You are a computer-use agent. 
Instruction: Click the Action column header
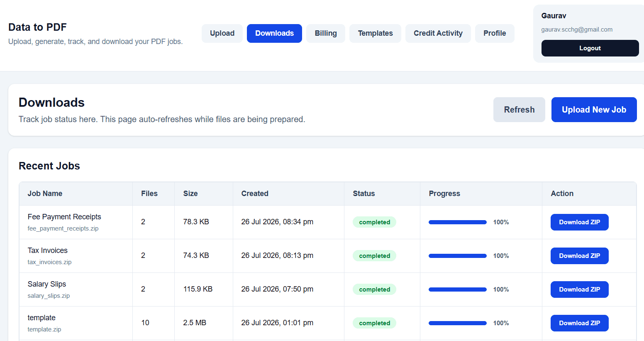[x=562, y=194]
